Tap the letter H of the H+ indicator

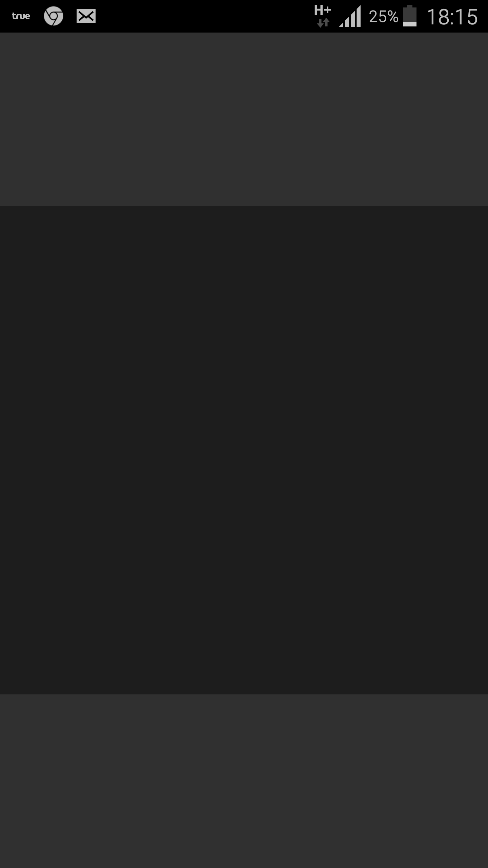[318, 10]
